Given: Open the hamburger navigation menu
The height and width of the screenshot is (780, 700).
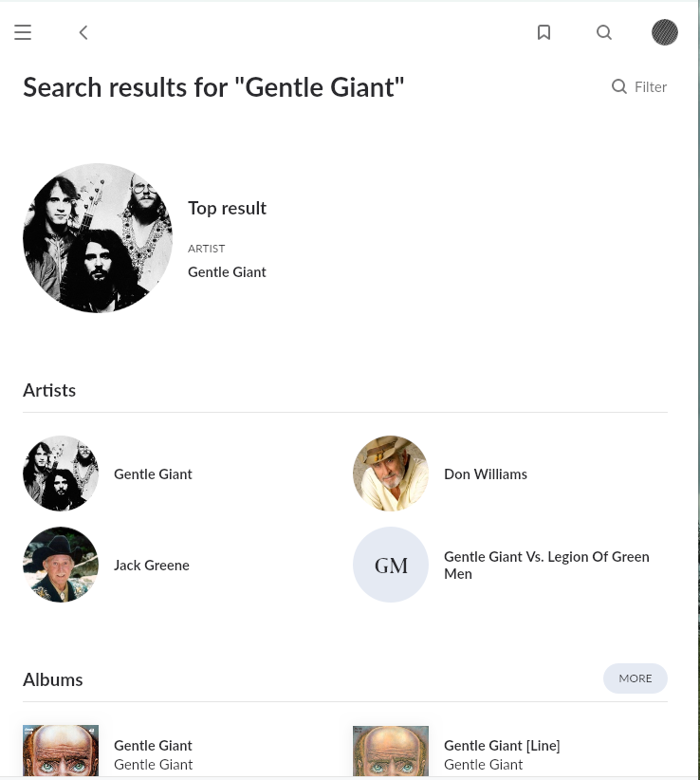Looking at the screenshot, I should (23, 32).
